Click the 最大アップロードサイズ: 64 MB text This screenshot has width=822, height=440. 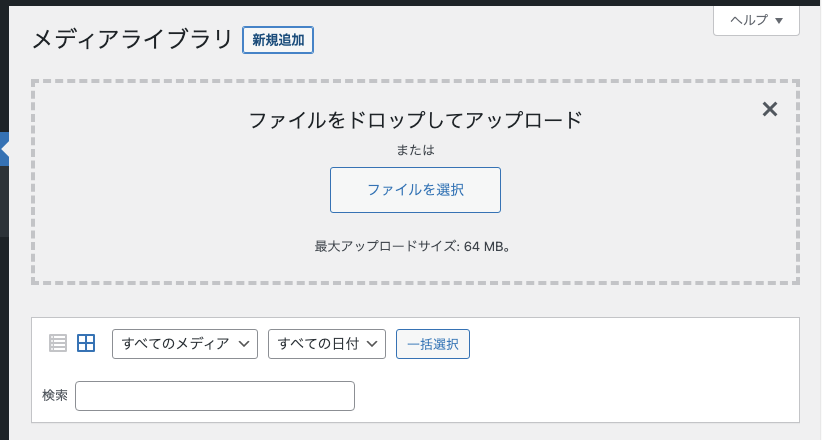point(413,246)
